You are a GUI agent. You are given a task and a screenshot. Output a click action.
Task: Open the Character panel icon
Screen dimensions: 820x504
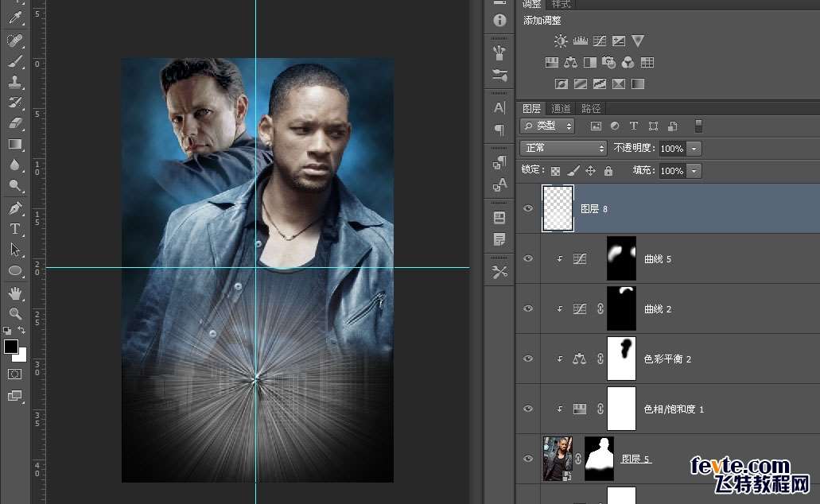[x=499, y=107]
